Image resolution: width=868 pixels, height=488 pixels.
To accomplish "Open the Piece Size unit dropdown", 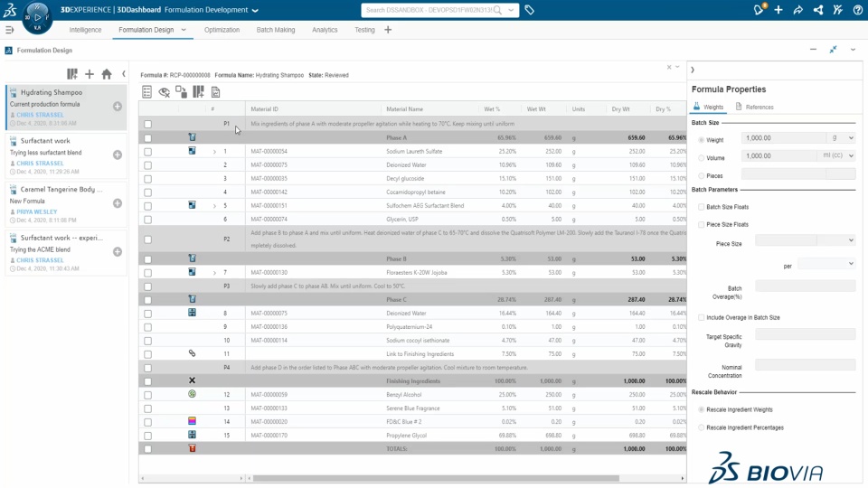I will tap(836, 240).
